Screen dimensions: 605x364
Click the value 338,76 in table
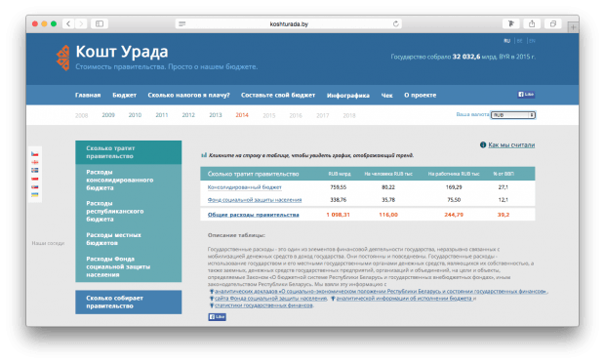pos(339,199)
